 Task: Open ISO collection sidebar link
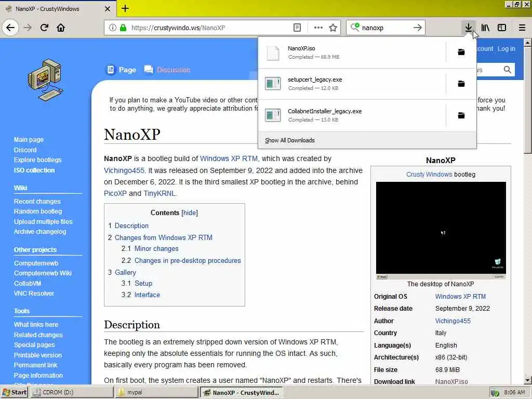[34, 170]
